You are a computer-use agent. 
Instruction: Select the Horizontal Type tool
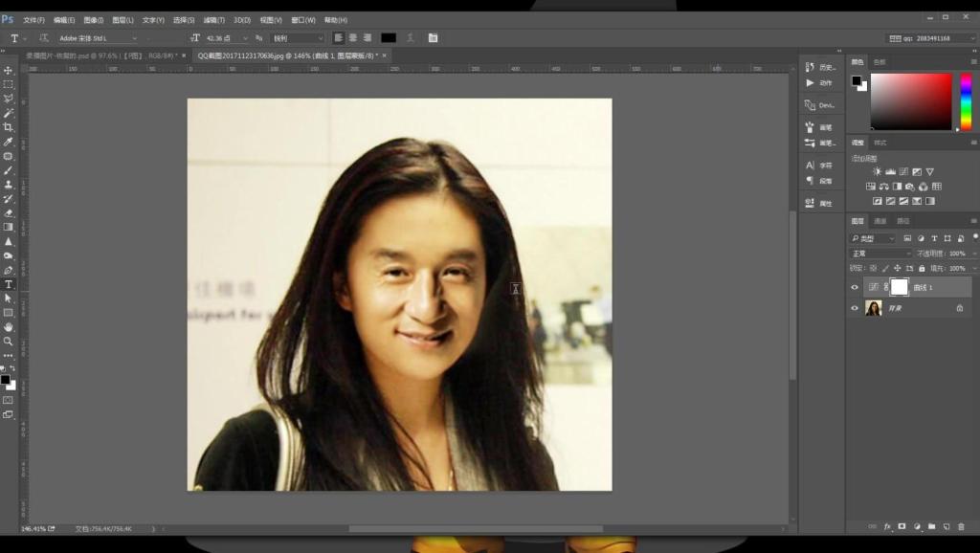(8, 284)
